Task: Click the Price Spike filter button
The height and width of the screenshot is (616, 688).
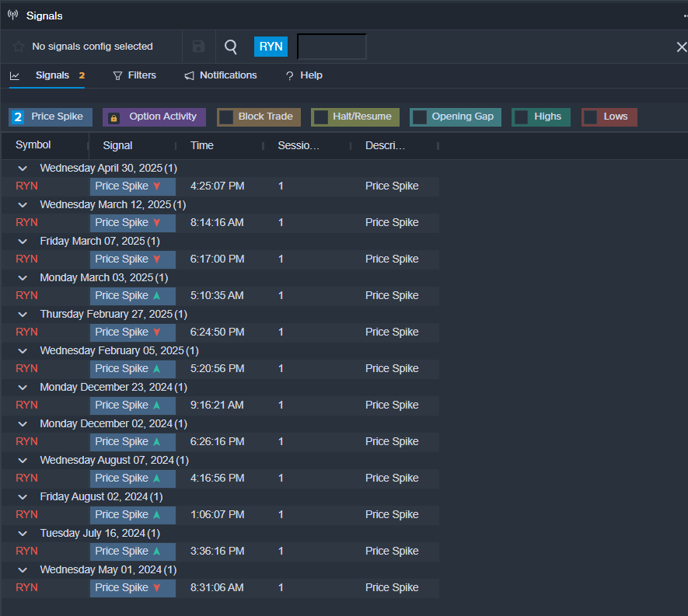Action: click(x=51, y=117)
